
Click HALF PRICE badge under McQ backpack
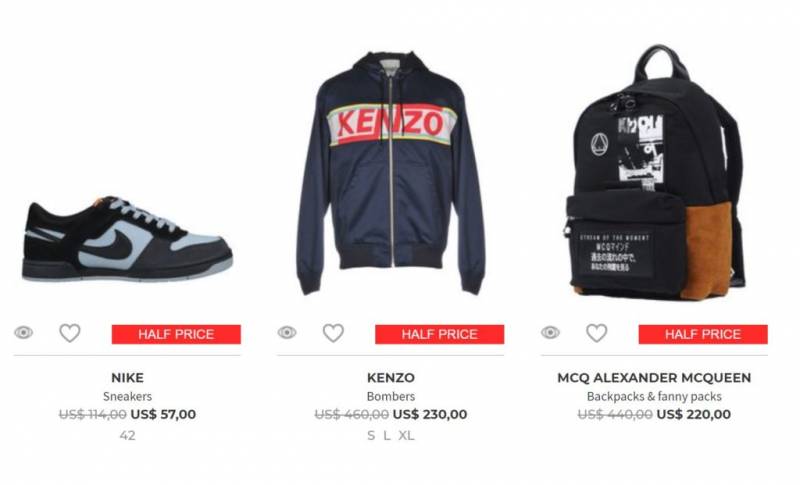tap(703, 334)
